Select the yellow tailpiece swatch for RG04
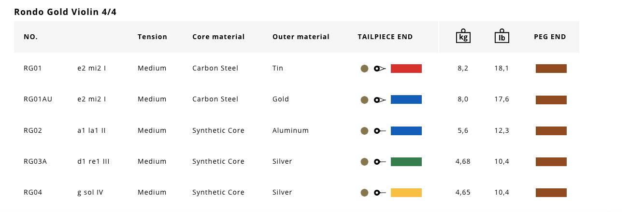The width and height of the screenshot is (644, 212). pyautogui.click(x=406, y=192)
